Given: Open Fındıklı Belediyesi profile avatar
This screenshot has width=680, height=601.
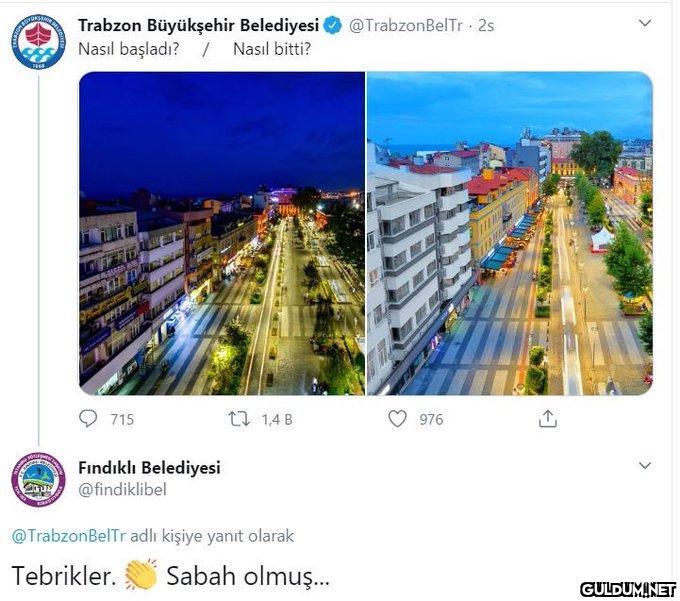Looking at the screenshot, I should point(39,480).
